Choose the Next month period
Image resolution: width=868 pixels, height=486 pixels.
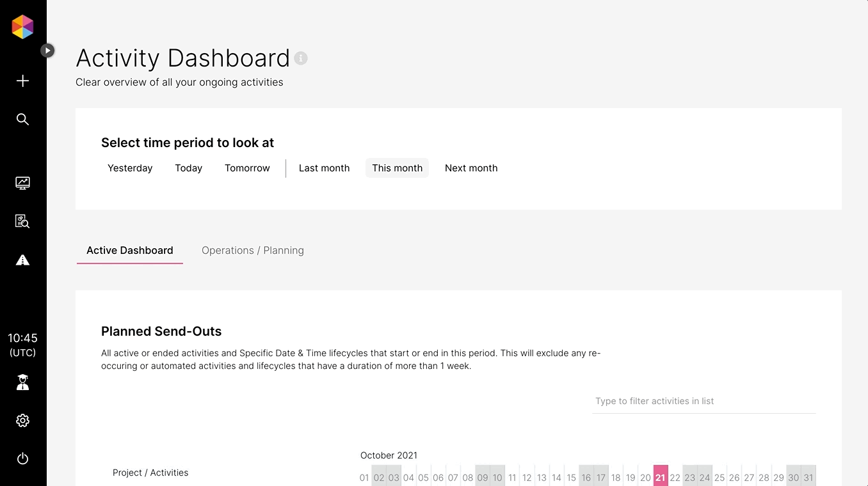point(471,168)
